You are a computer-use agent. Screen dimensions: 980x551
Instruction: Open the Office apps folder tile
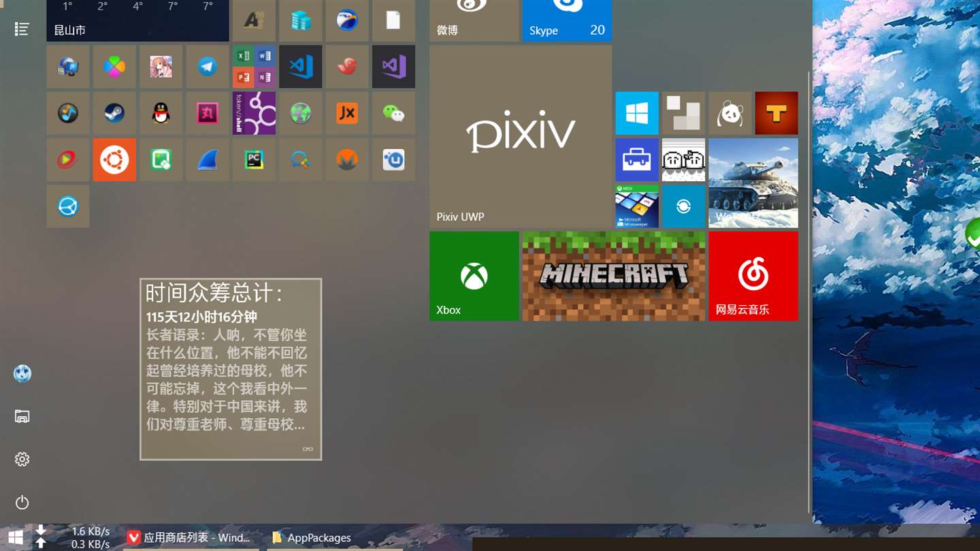[x=254, y=67]
